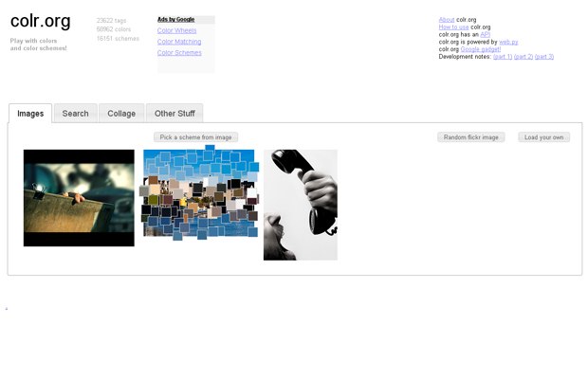This screenshot has width=588, height=379.
Task: Open development notes part 3
Action: pos(544,57)
